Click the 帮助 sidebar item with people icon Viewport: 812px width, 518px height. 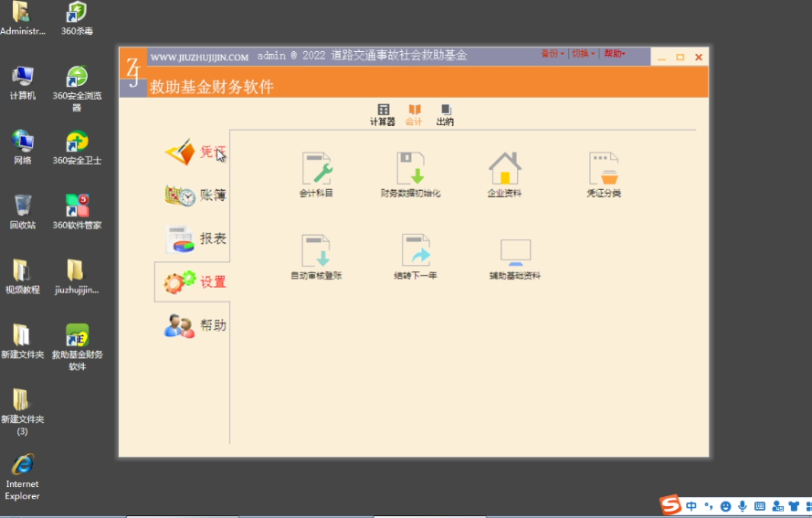(x=195, y=325)
